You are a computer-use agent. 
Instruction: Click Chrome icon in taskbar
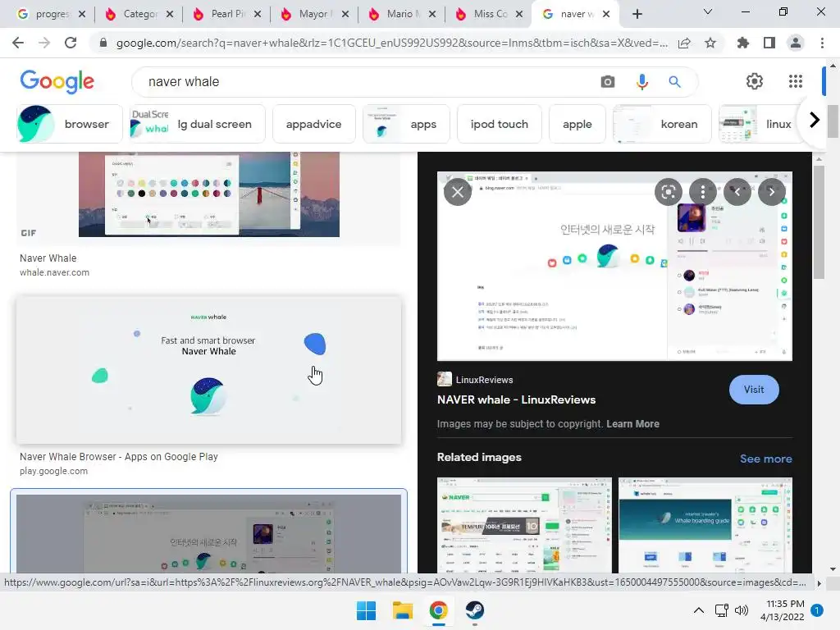(438, 610)
